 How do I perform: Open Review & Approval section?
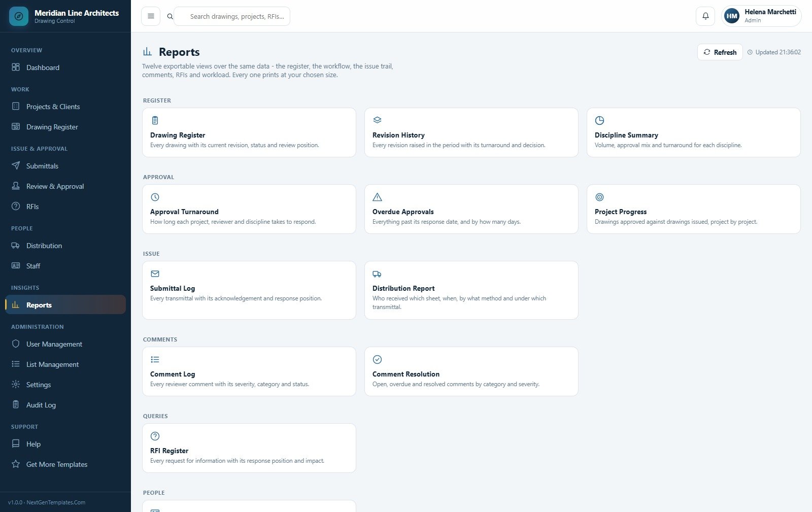click(65, 186)
